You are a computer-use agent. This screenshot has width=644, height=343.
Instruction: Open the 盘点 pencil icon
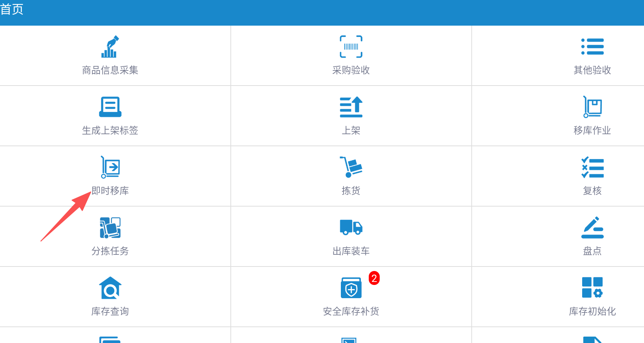592,228
